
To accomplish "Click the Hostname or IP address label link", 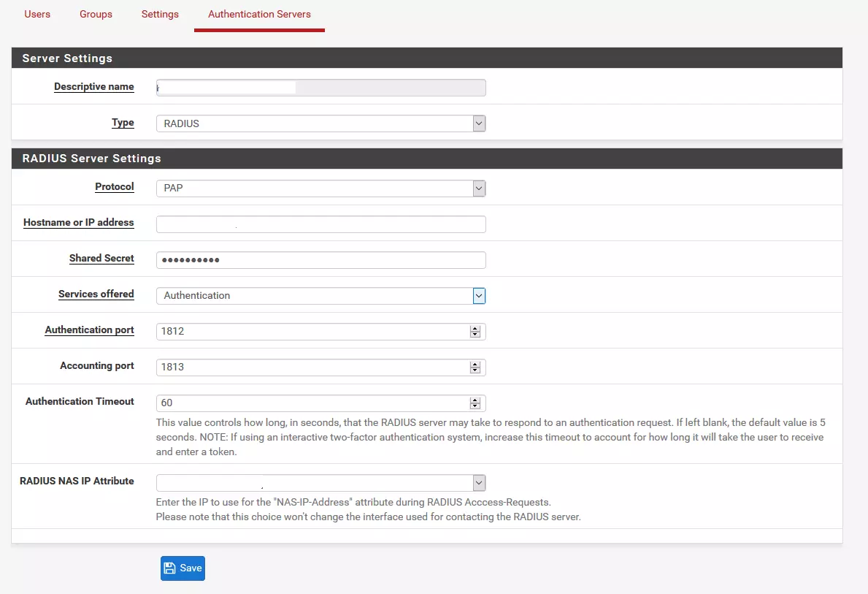I will [x=79, y=222].
